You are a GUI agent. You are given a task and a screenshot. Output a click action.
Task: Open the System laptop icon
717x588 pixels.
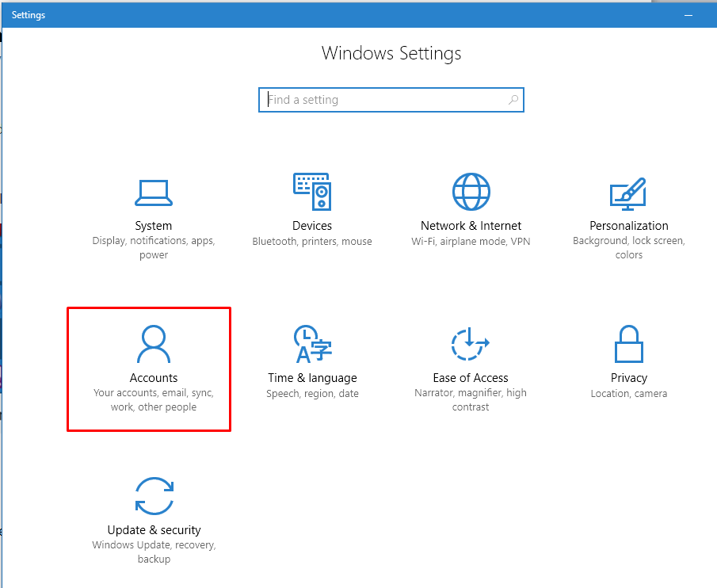(x=154, y=193)
